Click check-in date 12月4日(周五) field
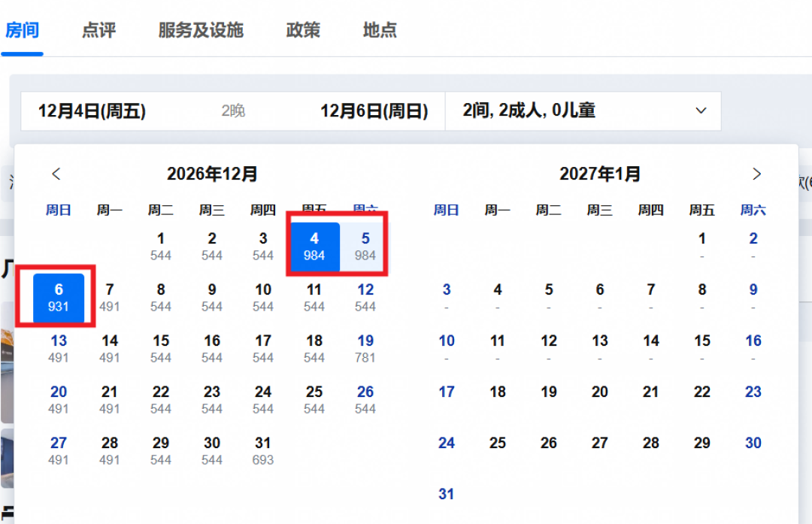 [92, 111]
